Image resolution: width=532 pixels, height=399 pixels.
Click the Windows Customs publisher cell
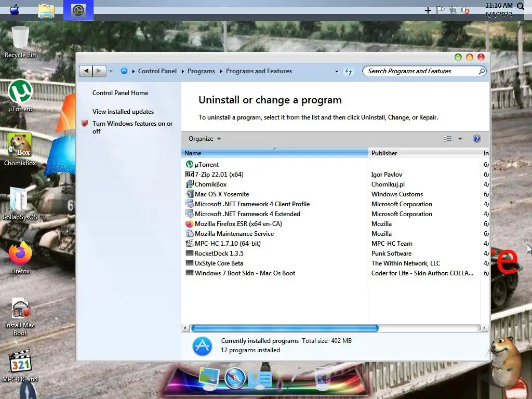397,194
